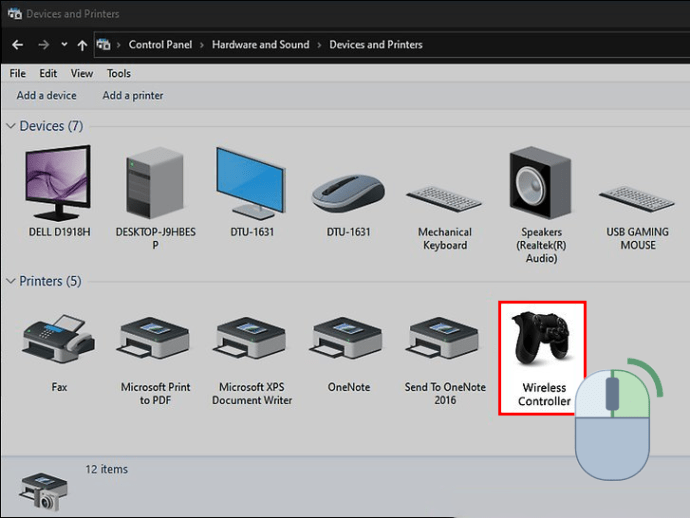Open the File menu

click(x=18, y=73)
